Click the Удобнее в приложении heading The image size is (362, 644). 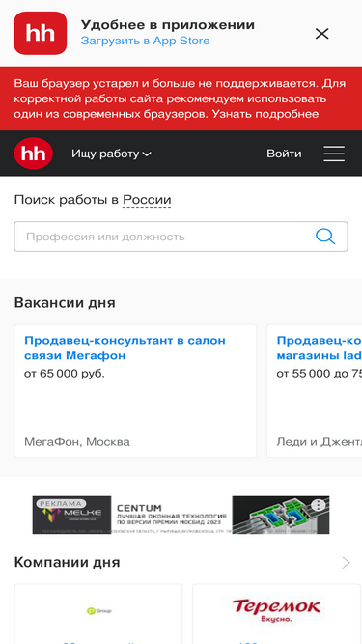click(168, 25)
